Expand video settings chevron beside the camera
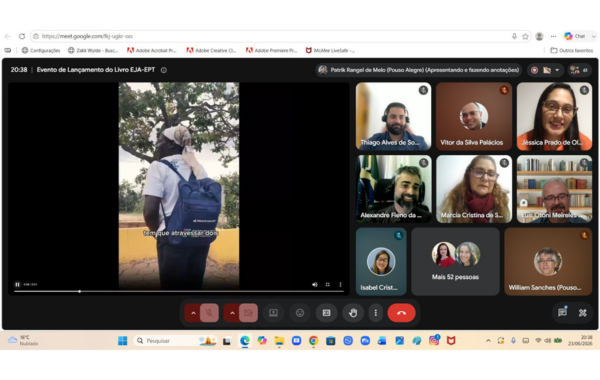The width and height of the screenshot is (600, 380). pos(232,313)
